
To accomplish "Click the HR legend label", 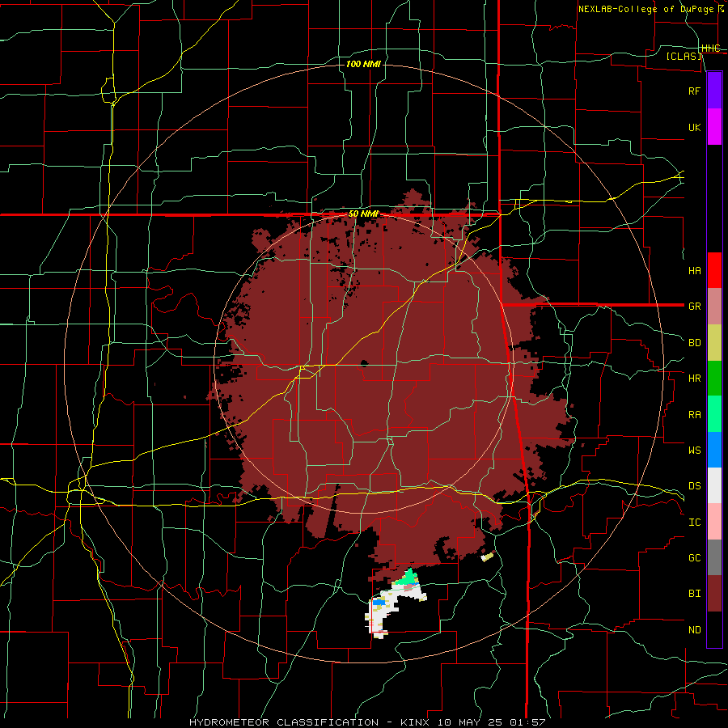I will [694, 379].
